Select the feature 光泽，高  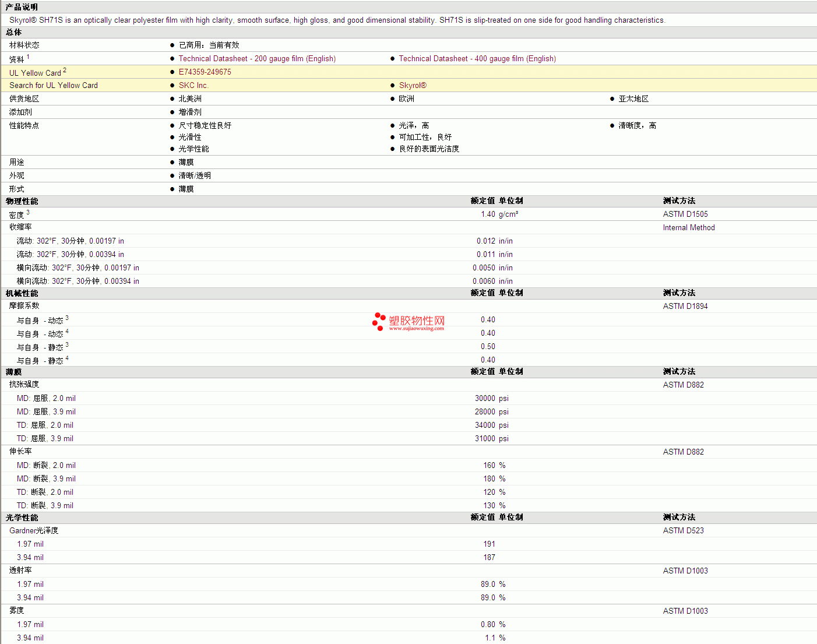(x=414, y=125)
